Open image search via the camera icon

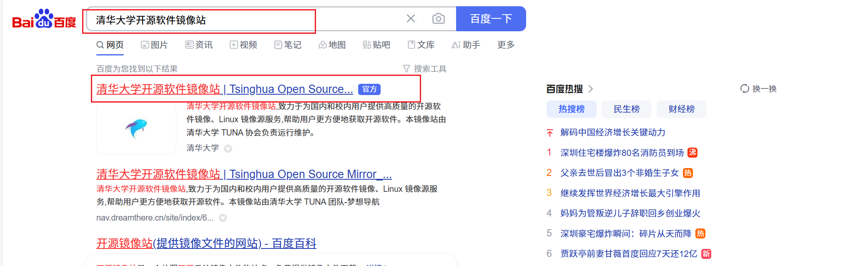point(438,18)
